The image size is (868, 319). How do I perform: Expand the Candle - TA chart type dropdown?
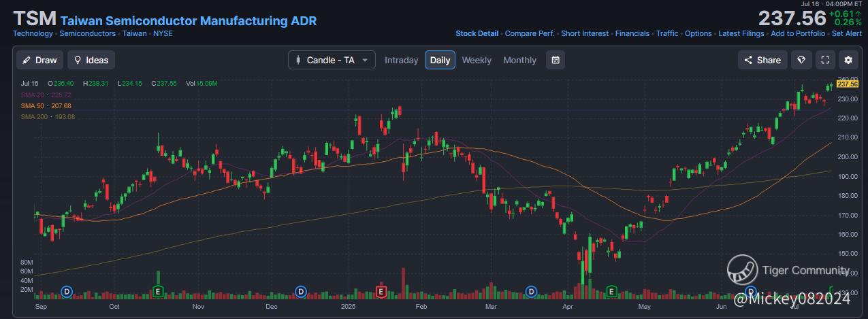[x=332, y=60]
